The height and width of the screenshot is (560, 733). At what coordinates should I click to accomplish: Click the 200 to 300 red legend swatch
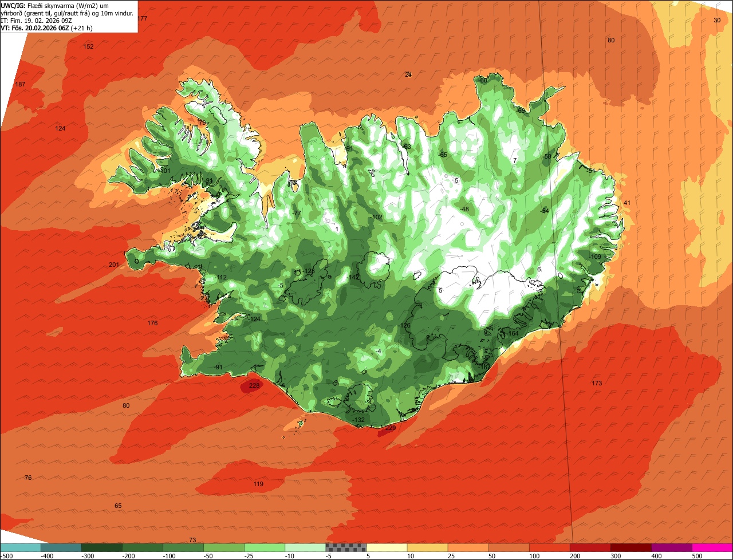[590, 547]
